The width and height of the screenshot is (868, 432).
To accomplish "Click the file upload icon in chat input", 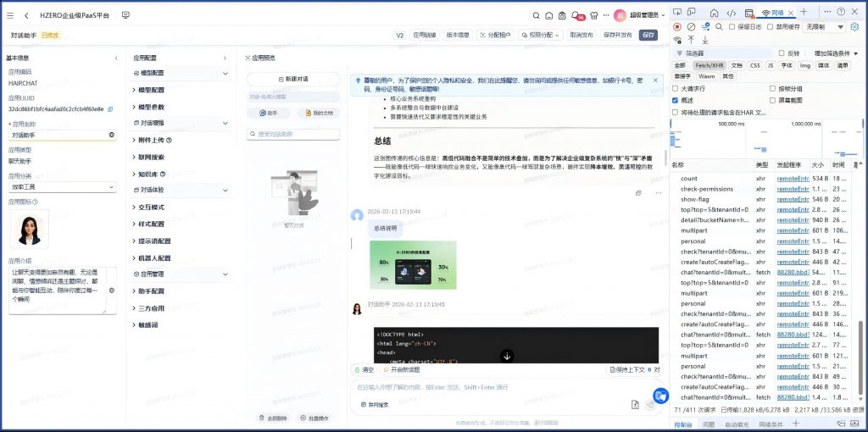I will pyautogui.click(x=635, y=405).
